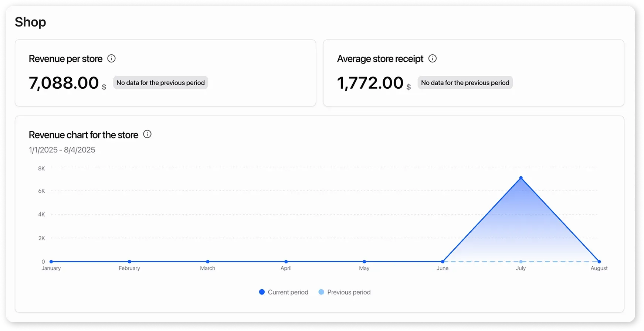Click the Average store receipt info icon
This screenshot has height=331, width=644.
[433, 58]
